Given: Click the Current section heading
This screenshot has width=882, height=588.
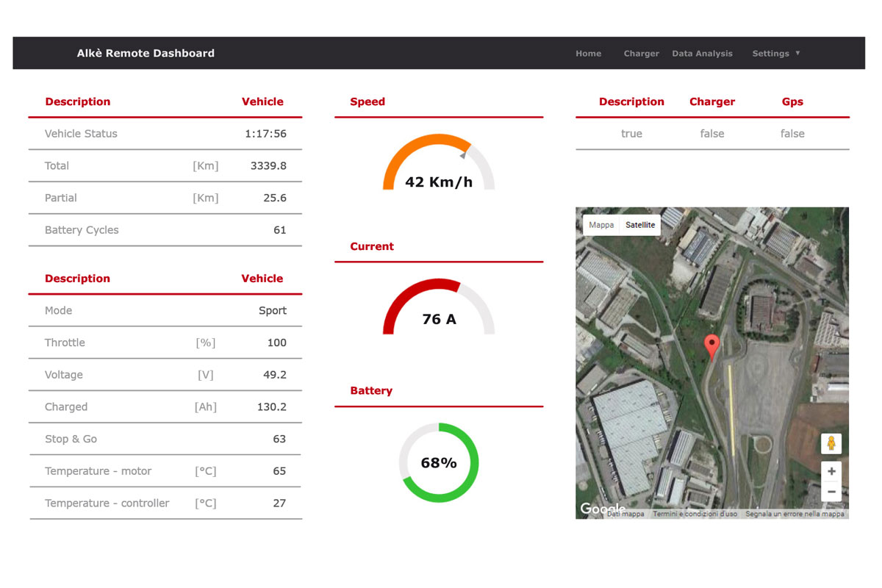Looking at the screenshot, I should [x=372, y=246].
